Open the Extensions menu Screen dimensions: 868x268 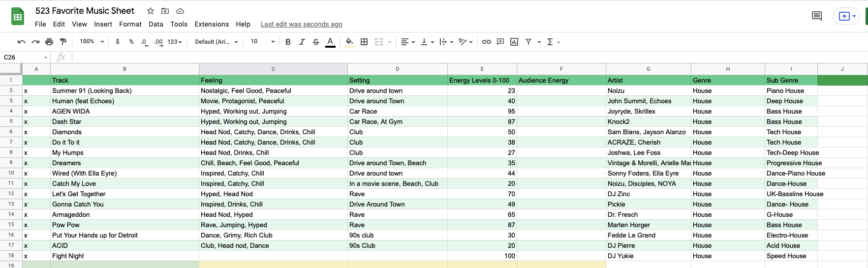[x=212, y=24]
